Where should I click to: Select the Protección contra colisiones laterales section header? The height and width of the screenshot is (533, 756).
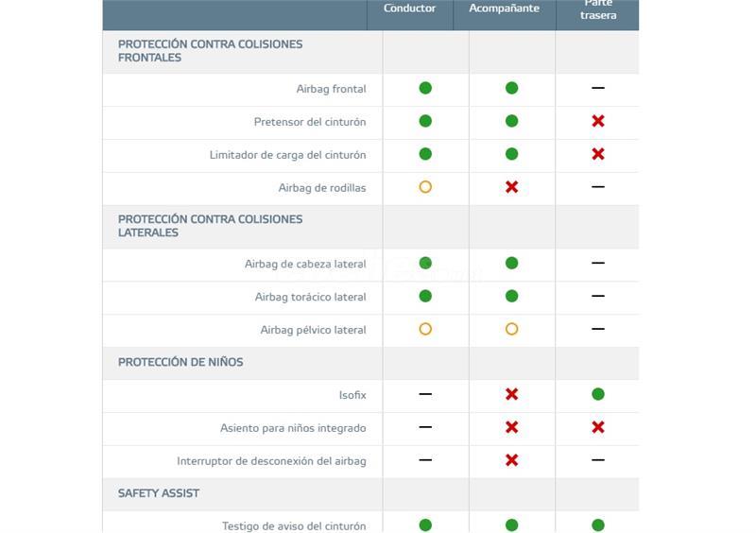point(210,226)
